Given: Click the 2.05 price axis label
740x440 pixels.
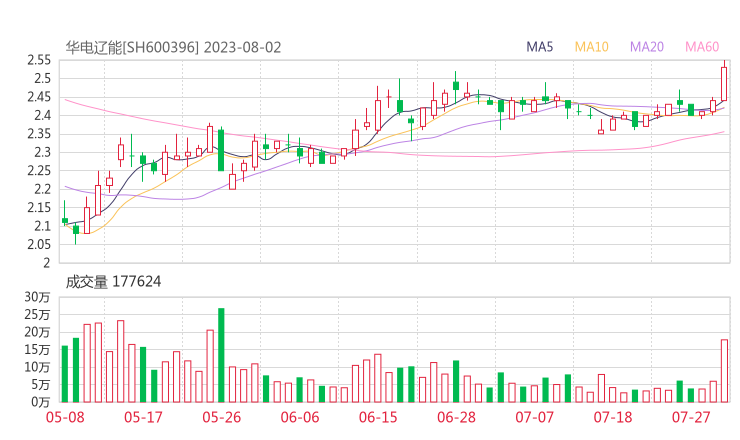Looking at the screenshot, I should 39,245.
